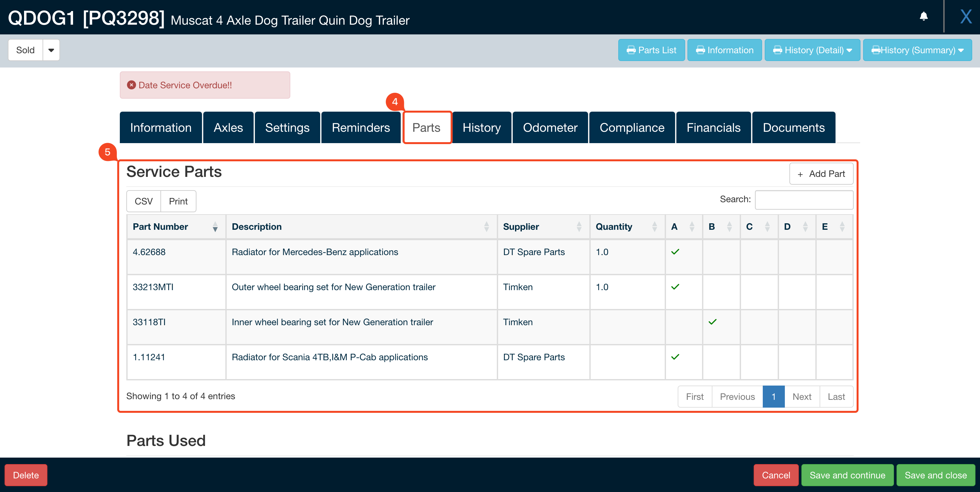Click part number 33118TI
The height and width of the screenshot is (492, 980).
(x=149, y=322)
